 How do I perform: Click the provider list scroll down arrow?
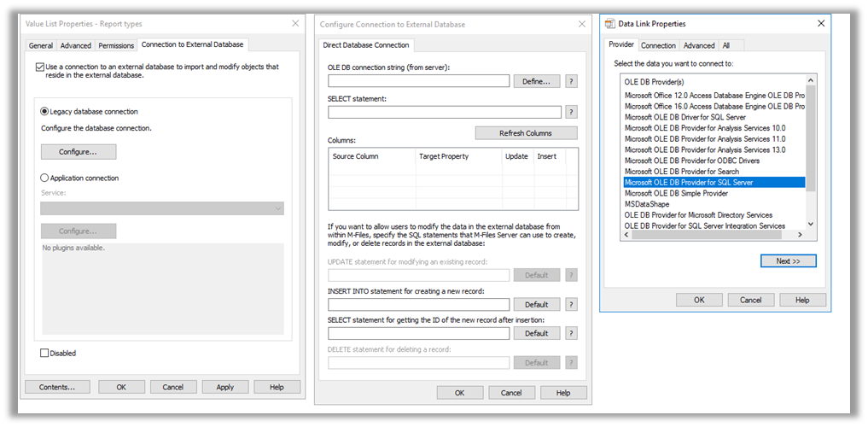811,225
